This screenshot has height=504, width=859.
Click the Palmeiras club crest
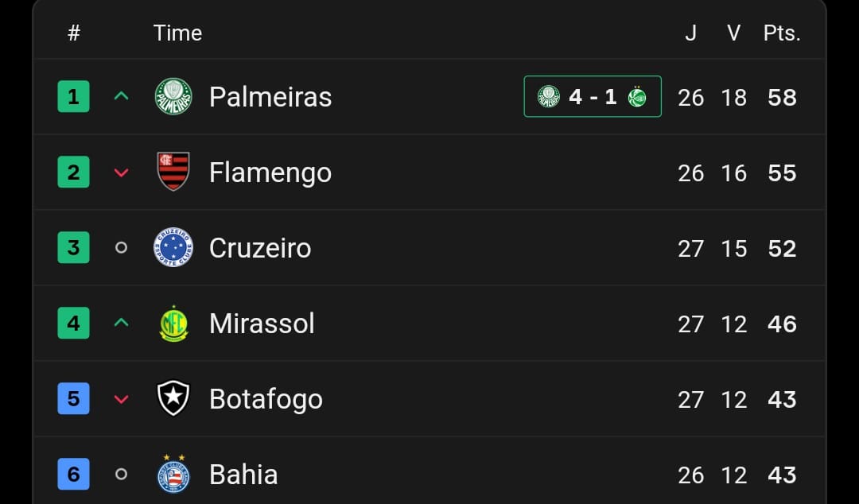[173, 97]
